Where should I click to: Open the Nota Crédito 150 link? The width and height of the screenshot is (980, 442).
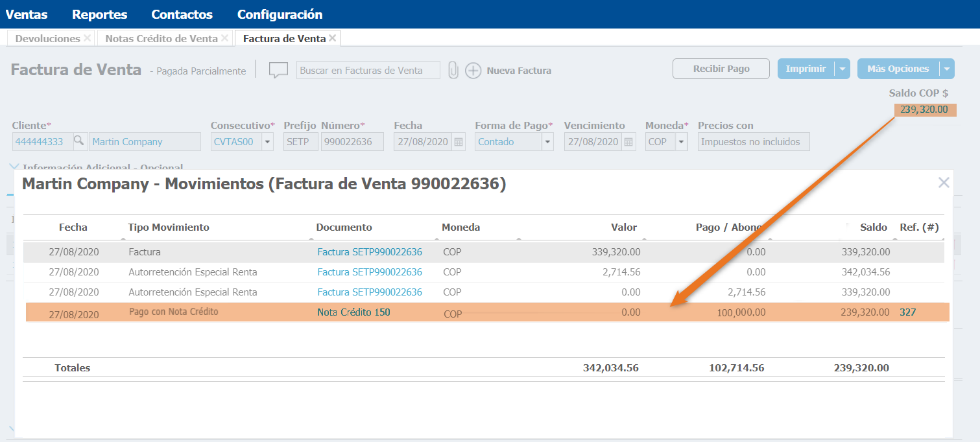click(x=353, y=312)
